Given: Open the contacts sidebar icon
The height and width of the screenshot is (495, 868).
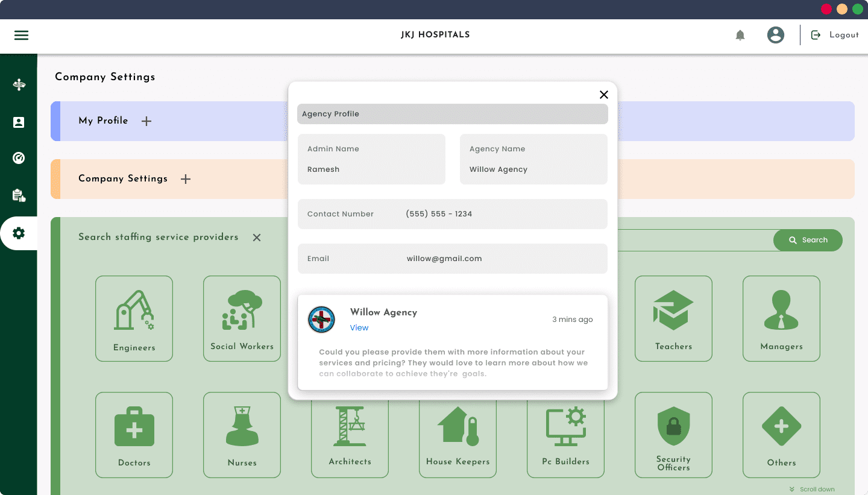Looking at the screenshot, I should [19, 122].
